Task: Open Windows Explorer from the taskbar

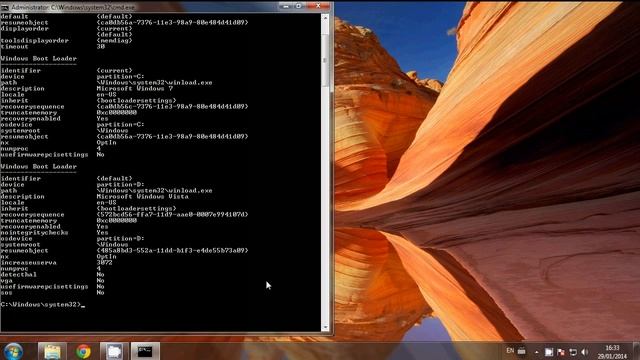Action: pos(52,351)
